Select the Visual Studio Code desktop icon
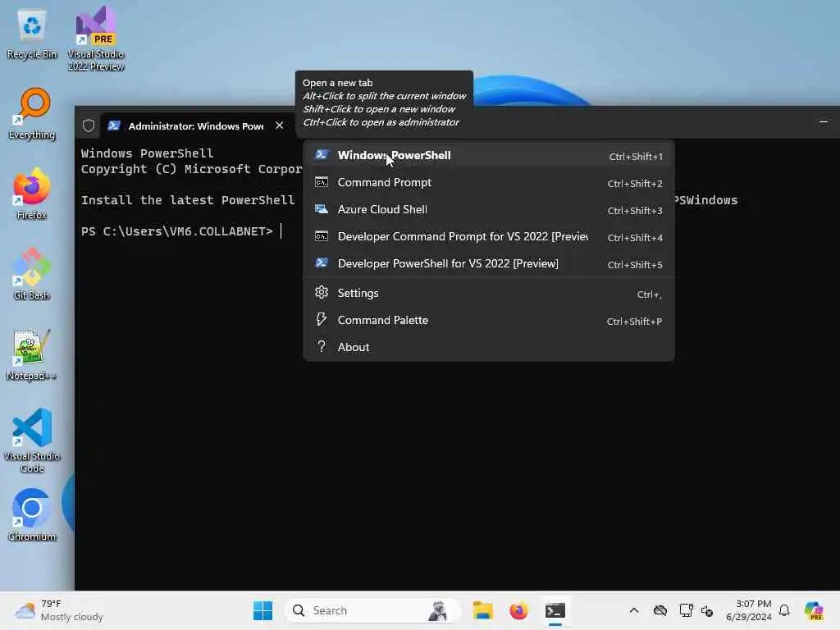 coord(32,441)
